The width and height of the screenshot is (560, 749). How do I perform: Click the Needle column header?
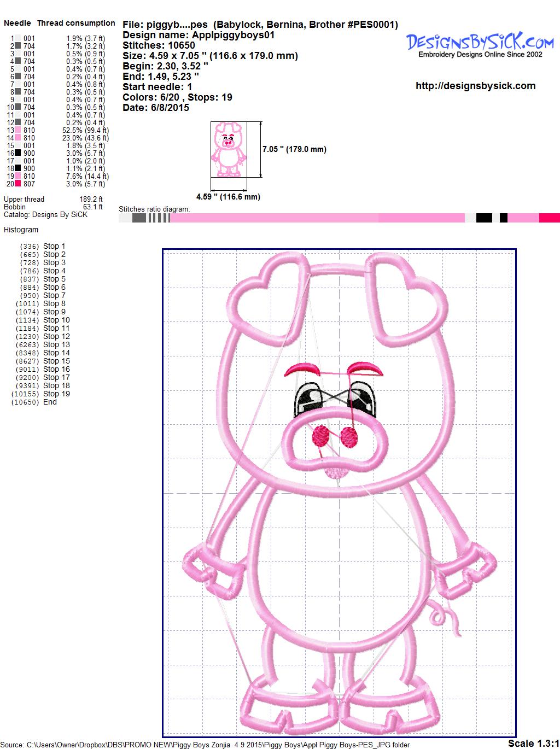coord(17,23)
